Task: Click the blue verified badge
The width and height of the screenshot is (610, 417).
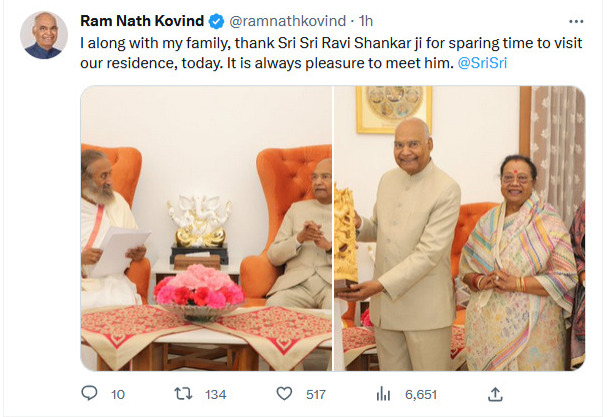Action: pos(216,19)
